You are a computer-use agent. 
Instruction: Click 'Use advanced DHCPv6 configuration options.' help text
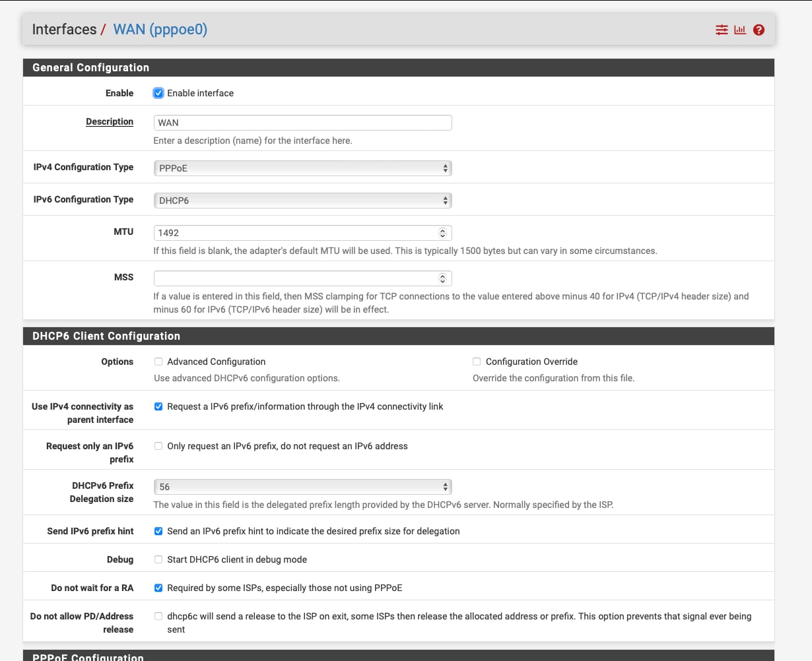pyautogui.click(x=247, y=378)
